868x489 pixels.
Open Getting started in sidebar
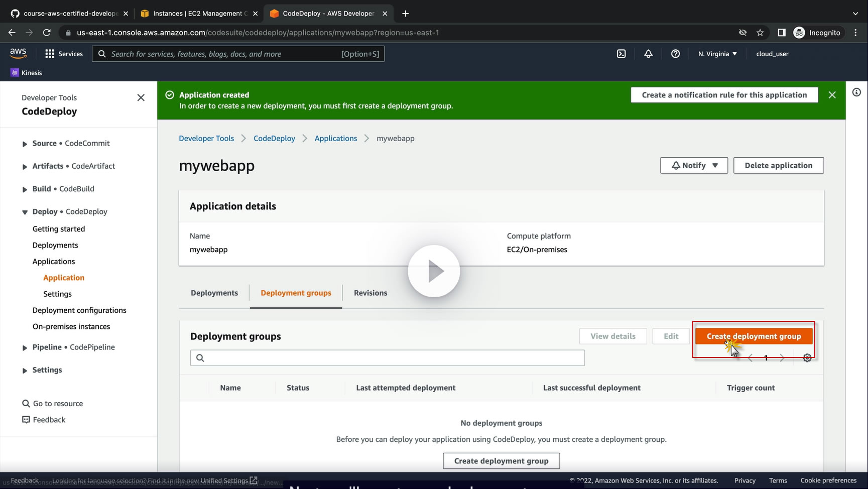(59, 229)
